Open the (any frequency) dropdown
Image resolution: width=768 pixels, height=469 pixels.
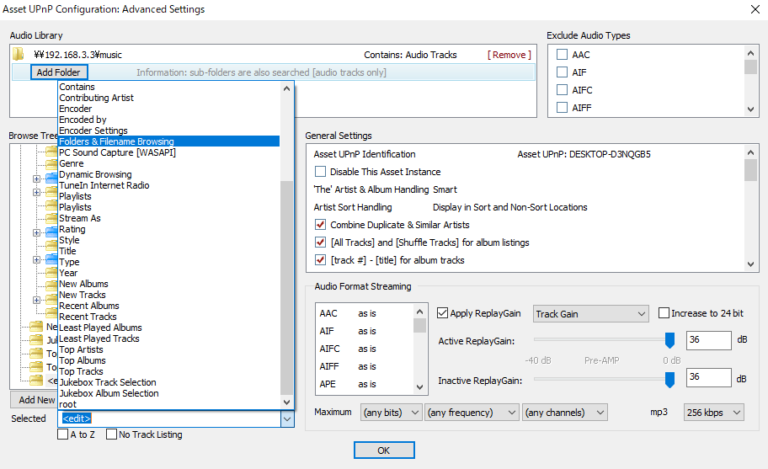[472, 413]
